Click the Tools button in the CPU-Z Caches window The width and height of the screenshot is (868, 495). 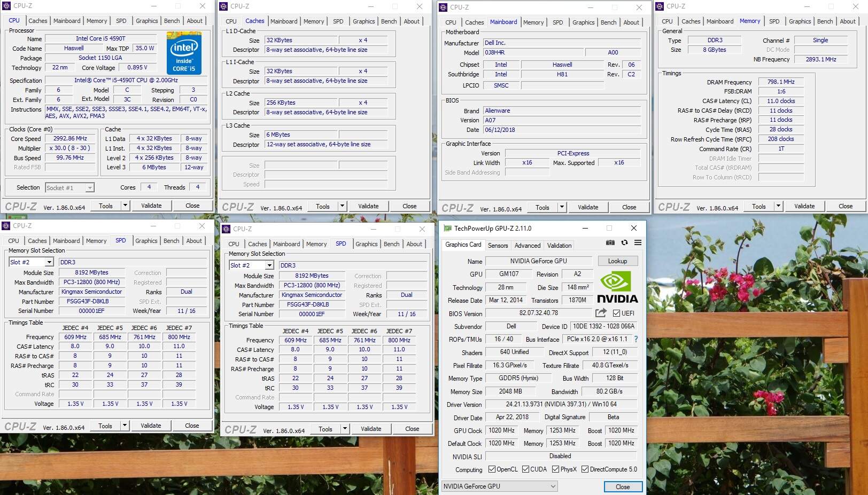[x=322, y=206]
